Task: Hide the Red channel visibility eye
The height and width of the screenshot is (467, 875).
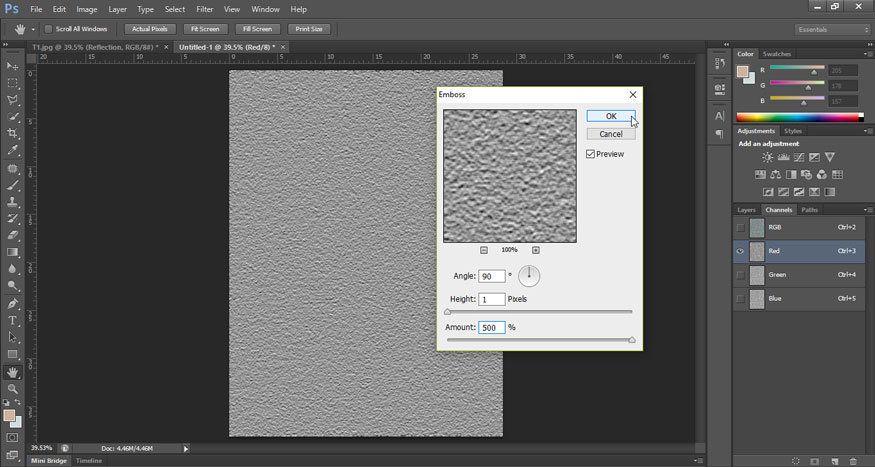Action: coord(740,251)
